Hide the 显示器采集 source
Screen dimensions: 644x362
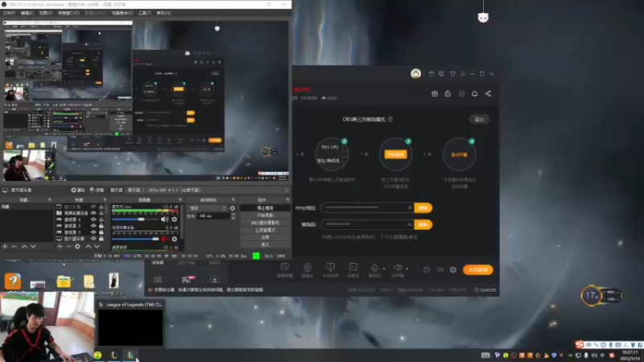click(93, 238)
